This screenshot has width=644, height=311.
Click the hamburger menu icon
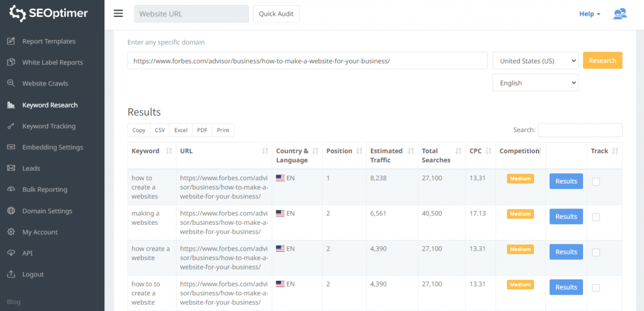coord(118,14)
